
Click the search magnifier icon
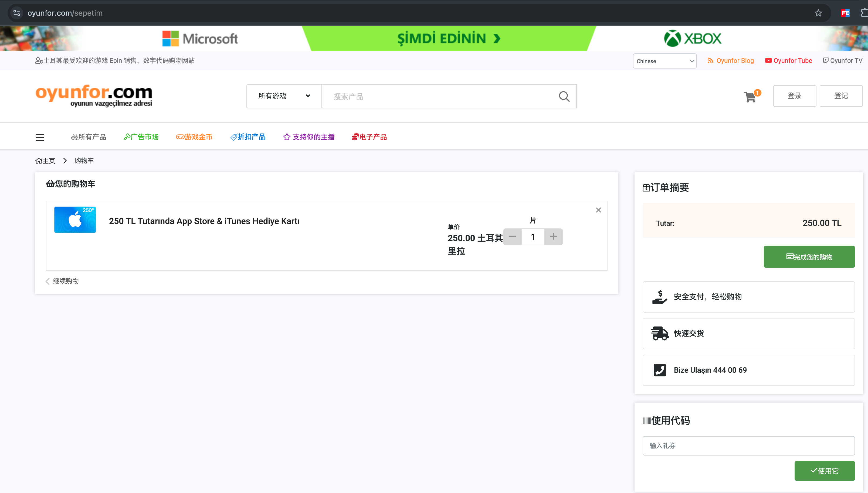click(x=564, y=97)
